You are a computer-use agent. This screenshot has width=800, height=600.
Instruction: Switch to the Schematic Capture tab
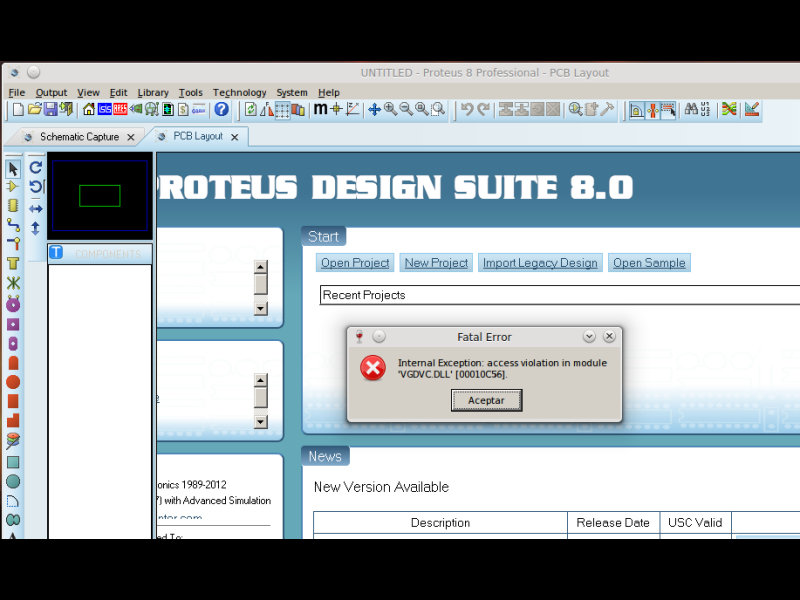(79, 137)
